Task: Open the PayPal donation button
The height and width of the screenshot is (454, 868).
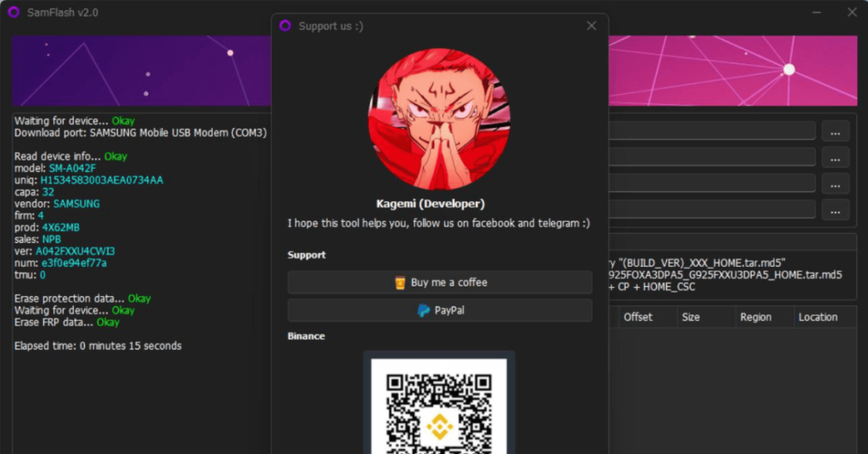Action: click(x=440, y=311)
